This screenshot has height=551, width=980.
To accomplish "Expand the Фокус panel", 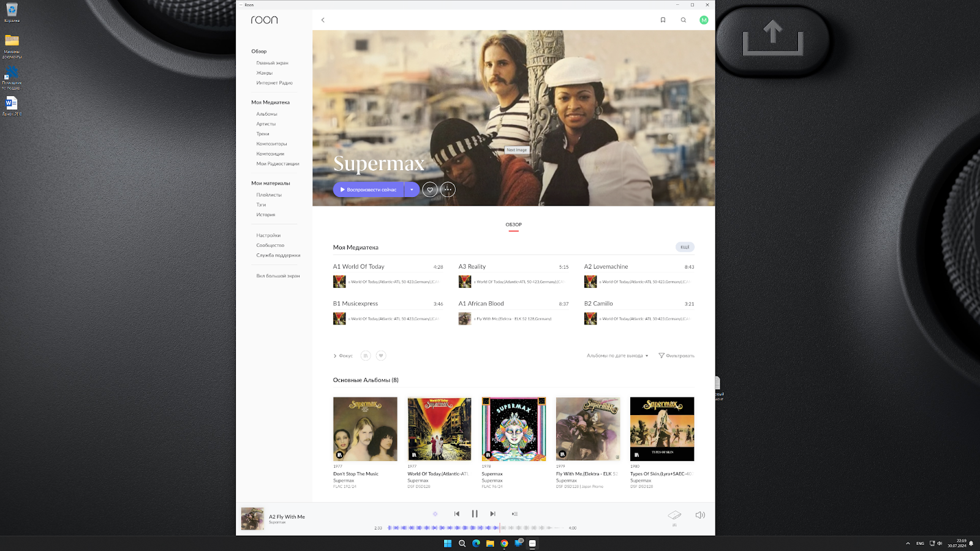I will coord(343,356).
